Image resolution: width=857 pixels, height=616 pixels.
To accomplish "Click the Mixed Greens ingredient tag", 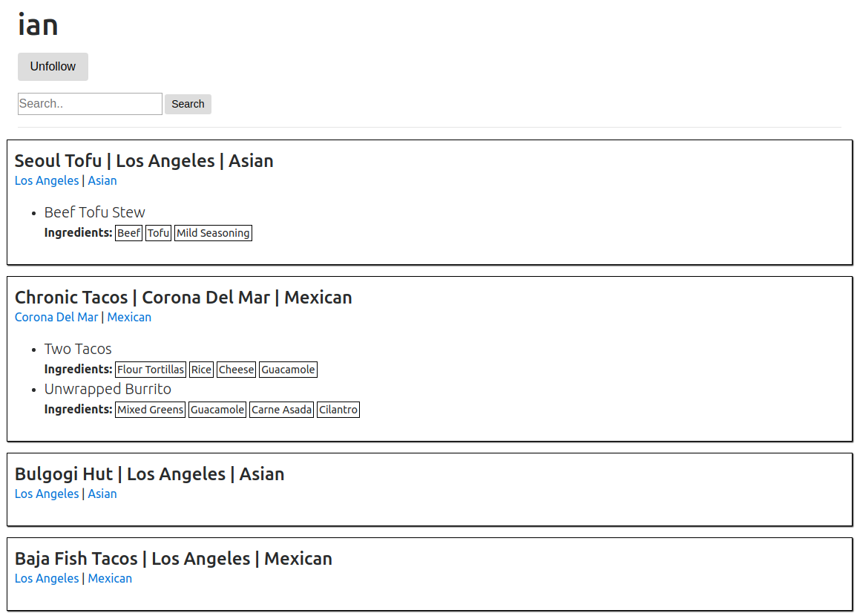I will 151,410.
